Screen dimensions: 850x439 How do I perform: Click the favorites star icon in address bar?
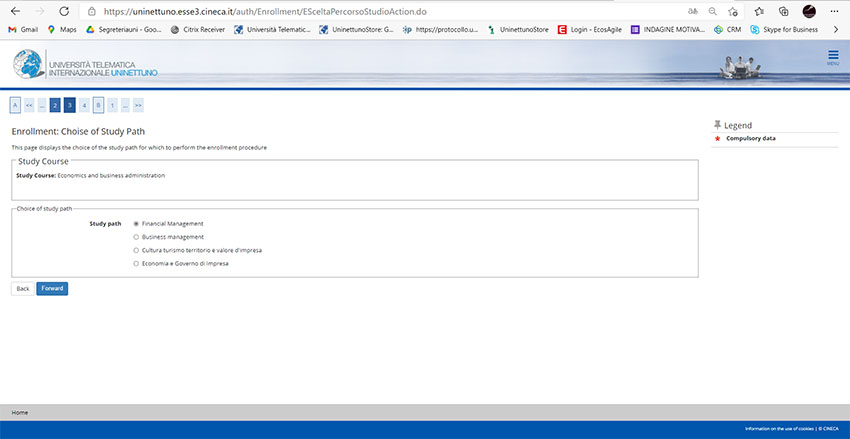coord(734,11)
